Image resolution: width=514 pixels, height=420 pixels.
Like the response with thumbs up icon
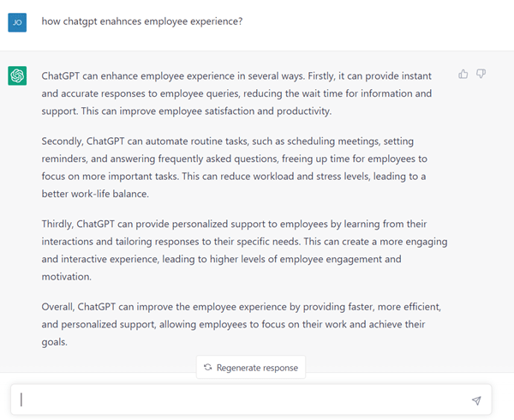coord(463,74)
